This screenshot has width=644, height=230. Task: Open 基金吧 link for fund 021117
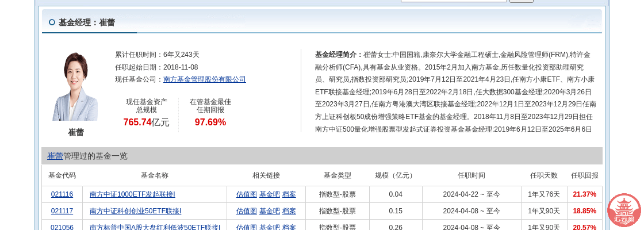(x=270, y=211)
